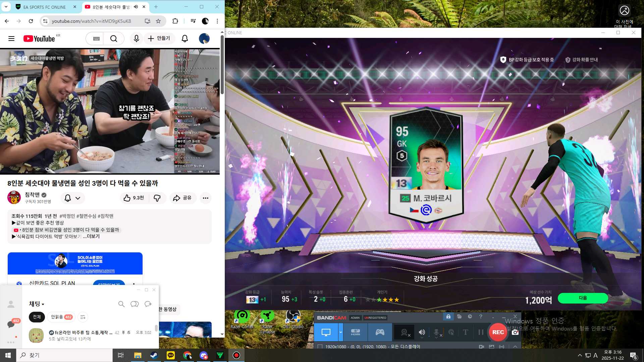The width and height of the screenshot is (644, 362).
Task: Collapse the Bandicam panel with up chevron
Action: tap(515, 347)
